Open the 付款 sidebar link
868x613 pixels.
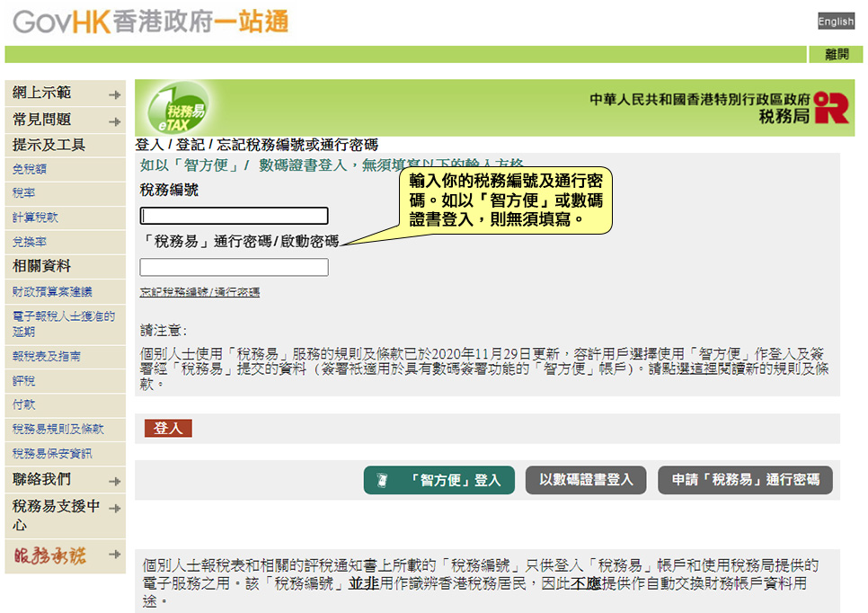(x=23, y=404)
